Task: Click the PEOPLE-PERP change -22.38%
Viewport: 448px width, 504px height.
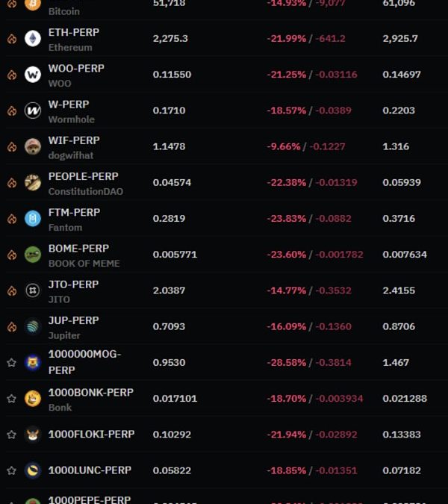Action: coord(287,183)
